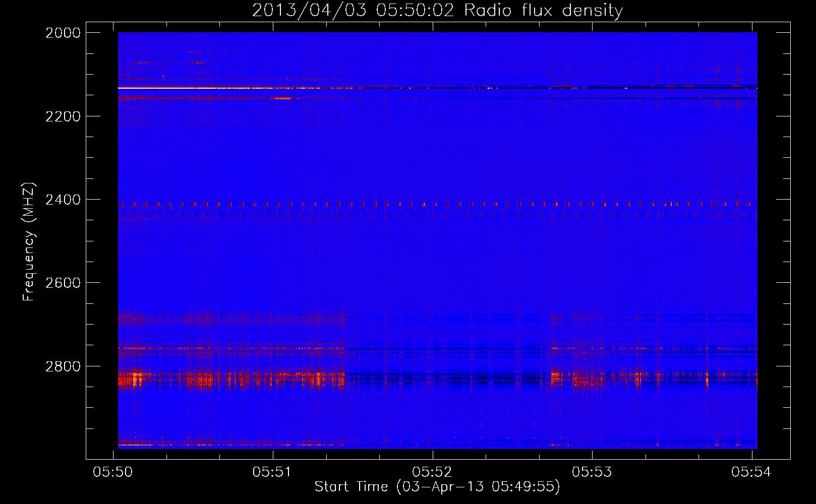Click the 2800 frequency tick label
Viewport: 816px width, 504px height.
coord(63,366)
